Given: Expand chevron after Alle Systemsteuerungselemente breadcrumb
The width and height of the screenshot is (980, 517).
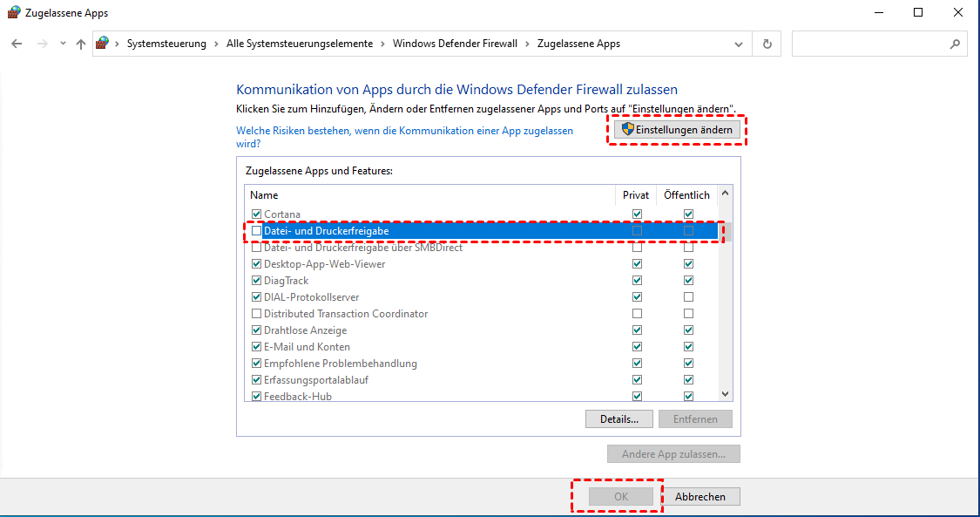Looking at the screenshot, I should [383, 44].
